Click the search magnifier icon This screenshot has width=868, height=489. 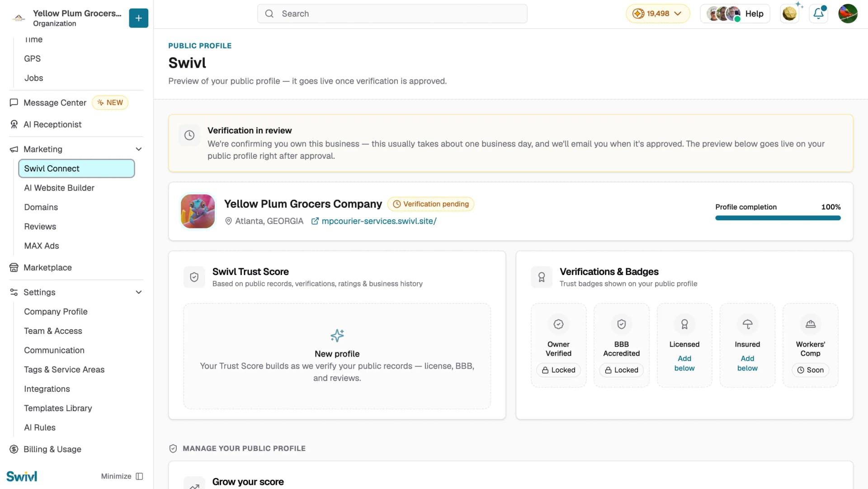pyautogui.click(x=269, y=14)
